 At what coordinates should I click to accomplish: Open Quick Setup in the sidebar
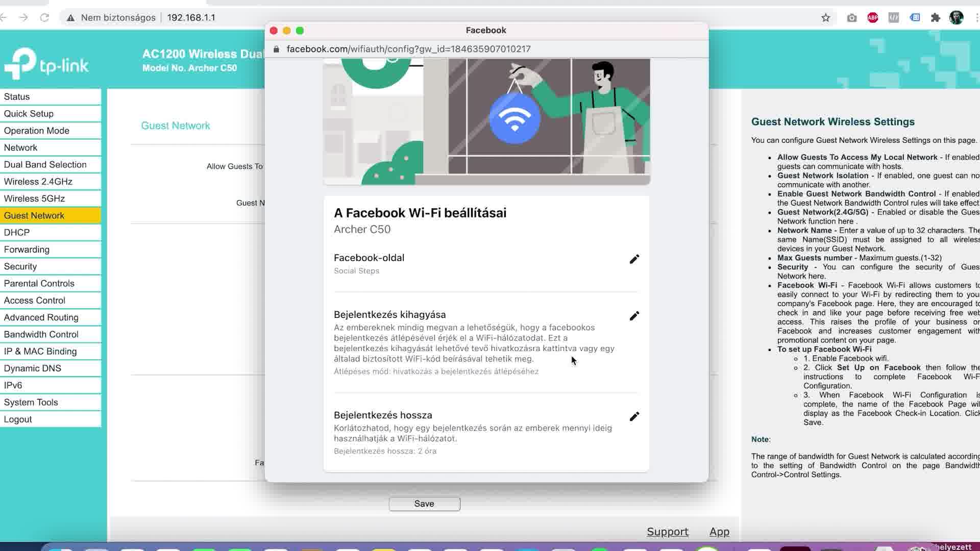tap(51, 114)
